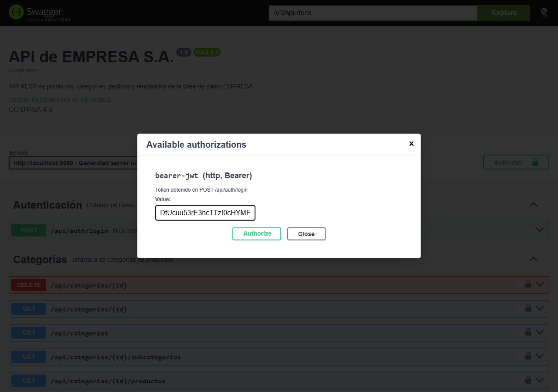This screenshot has height=392, width=558.
Task: Click the 1.0 version badge
Action: click(x=184, y=52)
